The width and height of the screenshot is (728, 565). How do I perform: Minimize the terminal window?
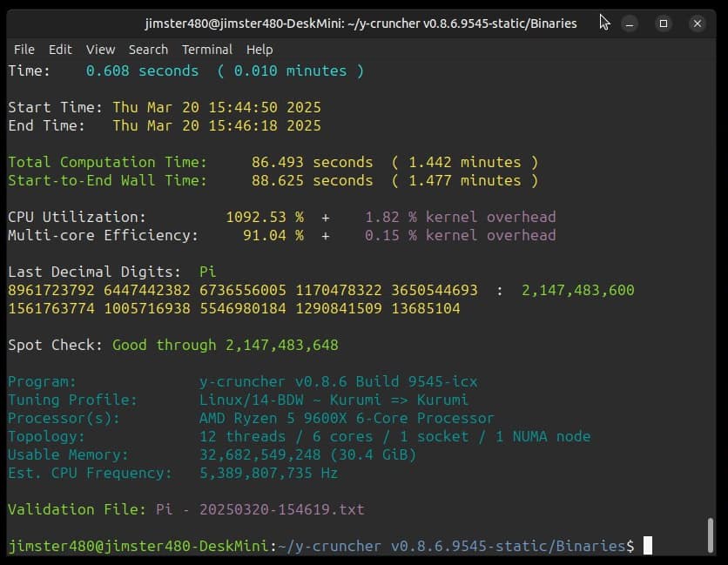point(630,24)
